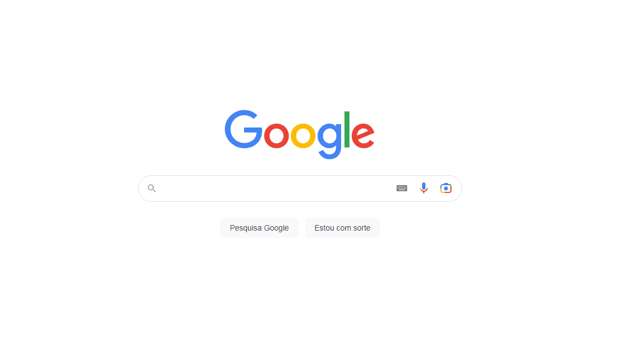Open the virtual keyboard input tool
This screenshot has width=644, height=362.
(x=402, y=188)
